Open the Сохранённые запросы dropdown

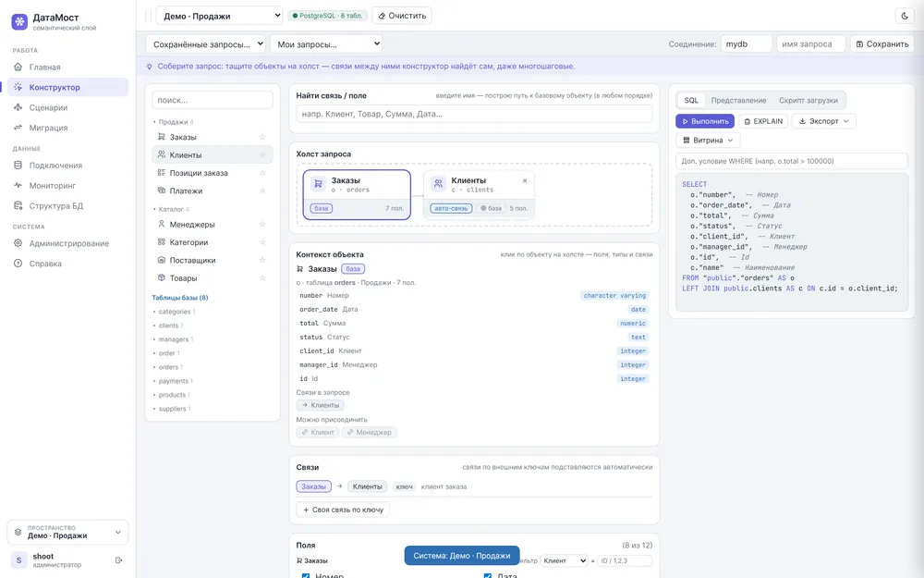(205, 44)
